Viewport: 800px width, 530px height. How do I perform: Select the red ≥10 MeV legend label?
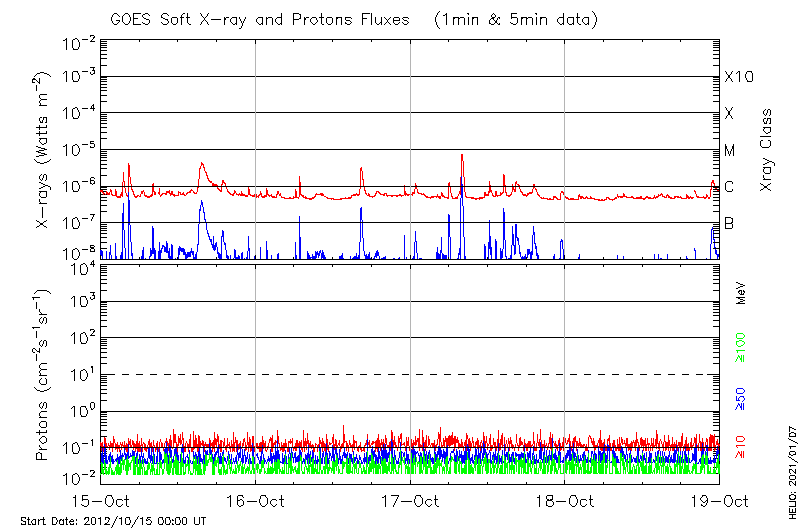(x=741, y=443)
